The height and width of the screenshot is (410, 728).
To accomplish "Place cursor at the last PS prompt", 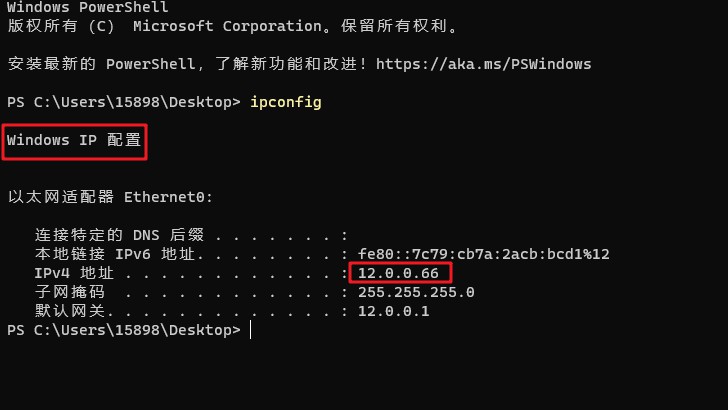I will [250, 330].
